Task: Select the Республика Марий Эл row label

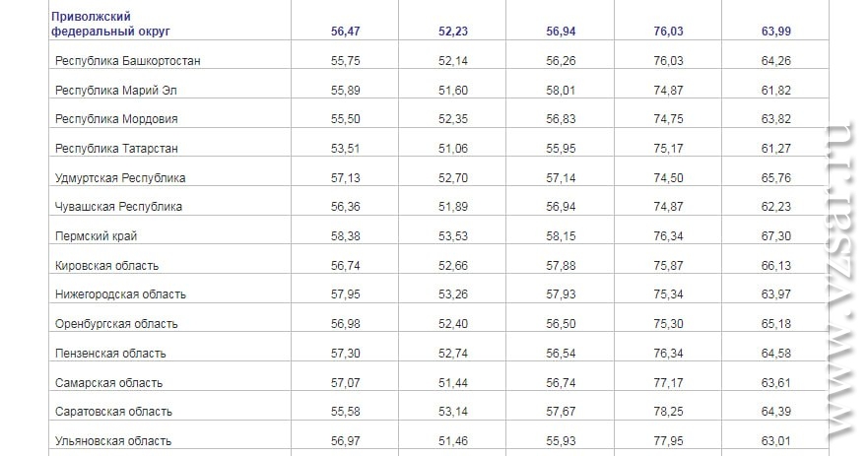Action: click(x=115, y=91)
